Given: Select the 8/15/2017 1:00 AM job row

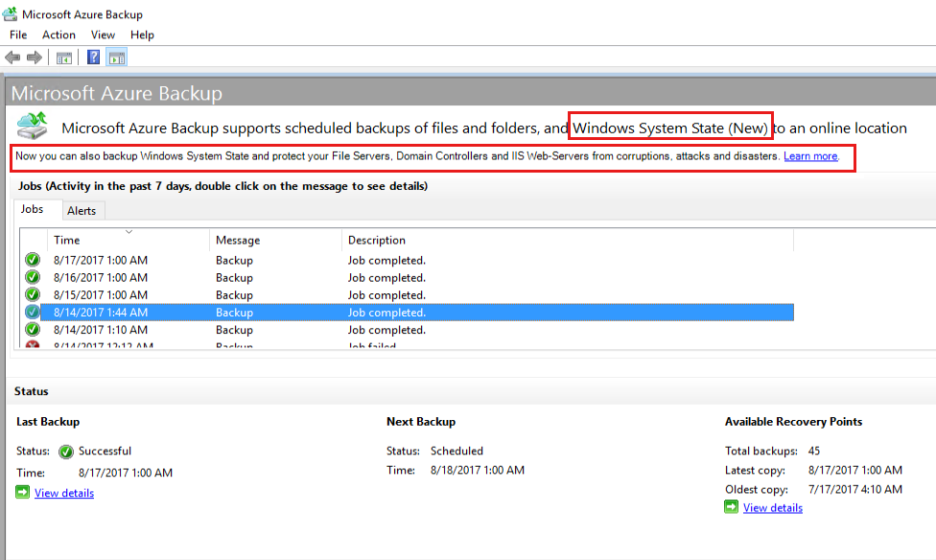Looking at the screenshot, I should pyautogui.click(x=409, y=294).
